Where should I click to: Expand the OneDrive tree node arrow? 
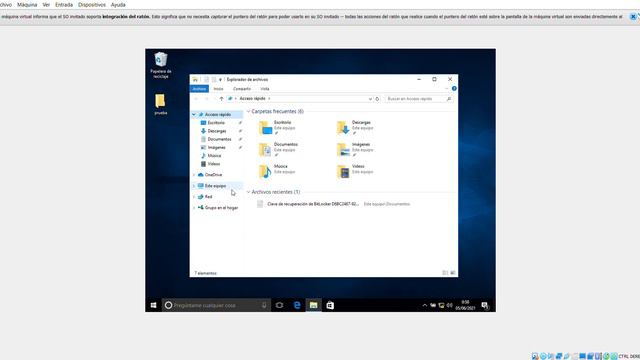(x=194, y=175)
